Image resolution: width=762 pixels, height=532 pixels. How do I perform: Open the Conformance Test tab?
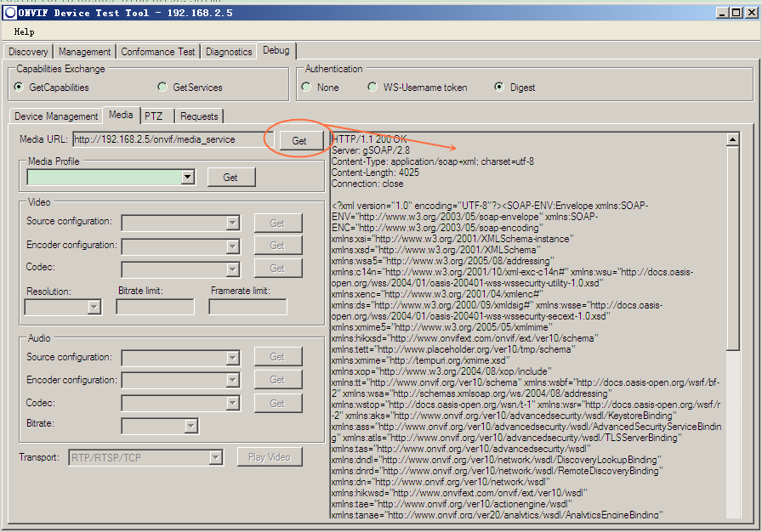(x=157, y=52)
